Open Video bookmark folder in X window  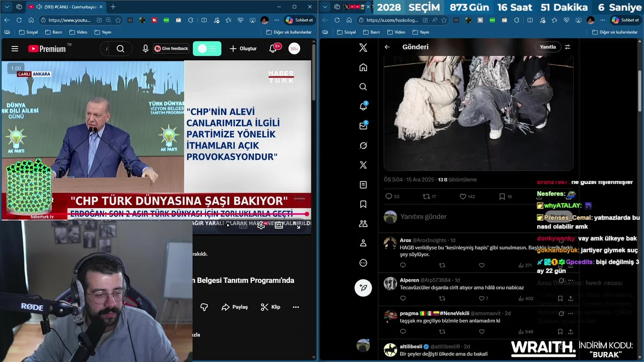tap(395, 32)
